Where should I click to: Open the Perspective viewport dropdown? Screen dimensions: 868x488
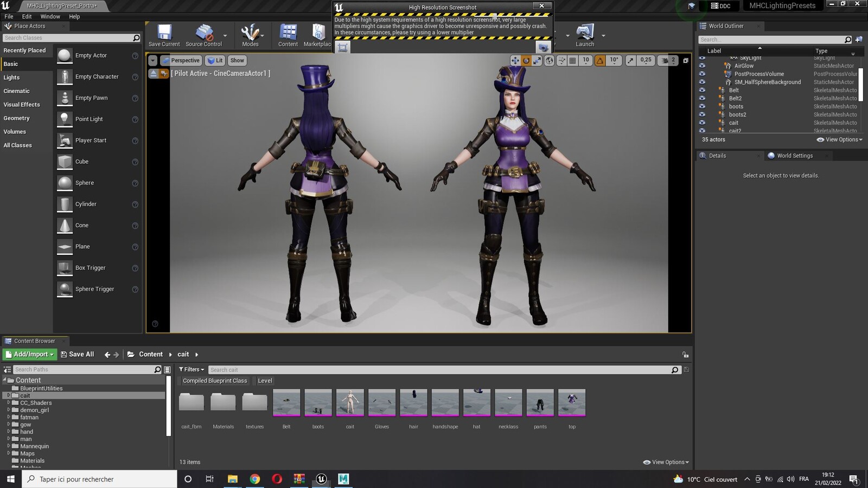click(181, 61)
